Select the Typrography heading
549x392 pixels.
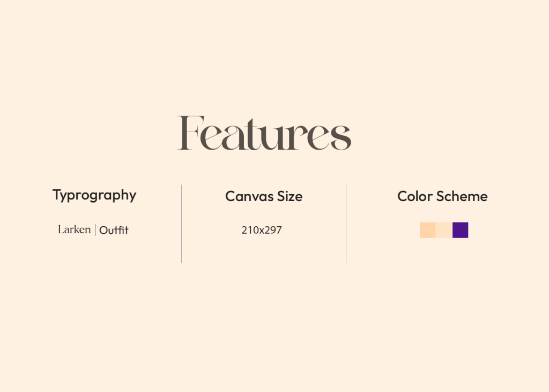pos(94,196)
